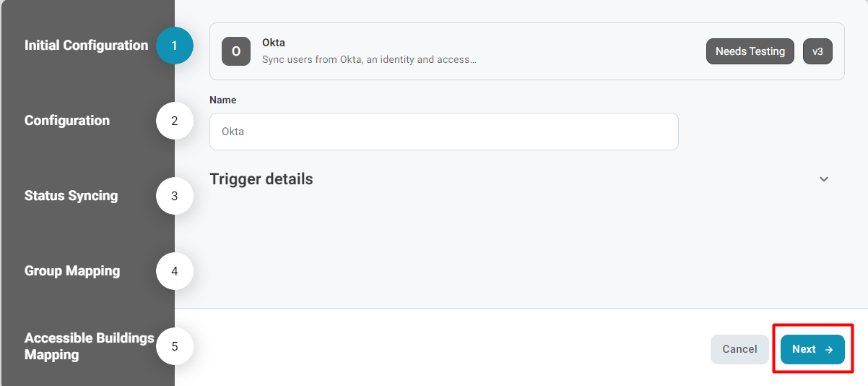This screenshot has height=386, width=868.
Task: Click the arrow icon on Next button
Action: [829, 349]
